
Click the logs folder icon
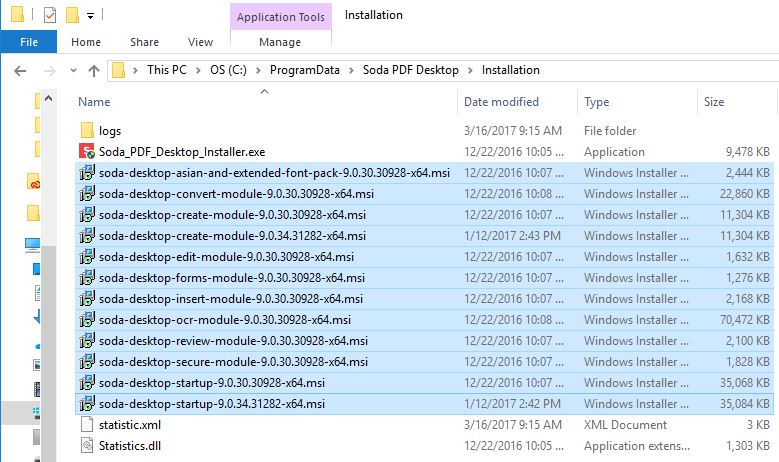pyautogui.click(x=87, y=131)
